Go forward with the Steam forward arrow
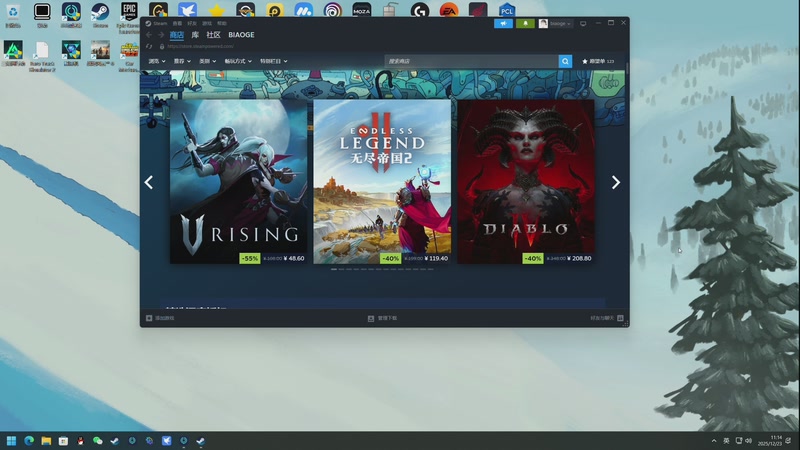Screen dimensions: 800x450 pos(161,35)
